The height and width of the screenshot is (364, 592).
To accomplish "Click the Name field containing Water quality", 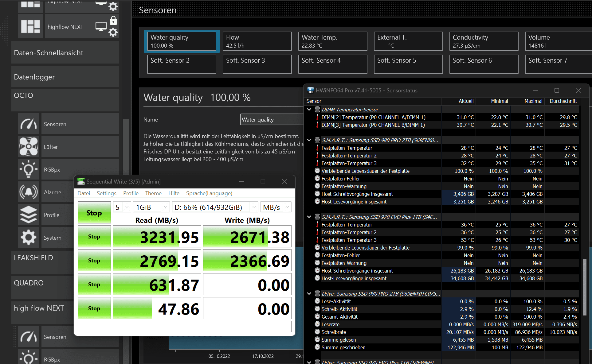I will pyautogui.click(x=272, y=119).
